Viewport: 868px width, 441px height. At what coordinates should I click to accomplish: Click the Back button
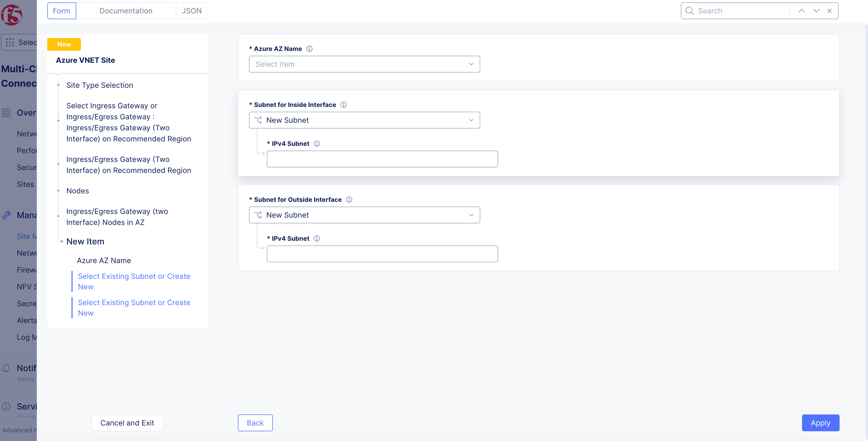(x=255, y=423)
